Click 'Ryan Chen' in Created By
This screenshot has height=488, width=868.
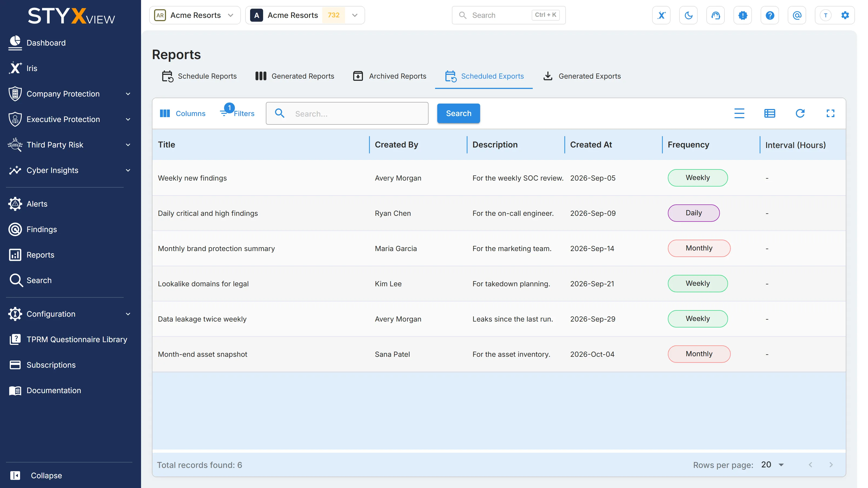[392, 213]
